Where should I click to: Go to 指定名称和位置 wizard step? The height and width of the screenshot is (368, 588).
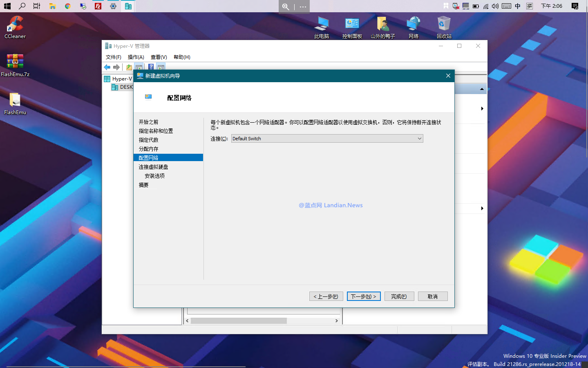pos(156,131)
